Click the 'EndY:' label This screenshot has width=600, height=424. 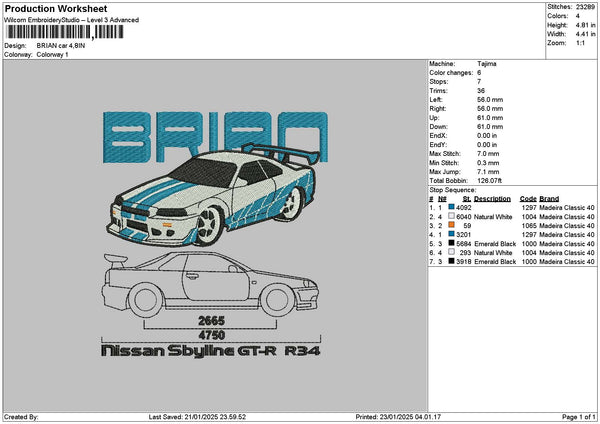438,145
